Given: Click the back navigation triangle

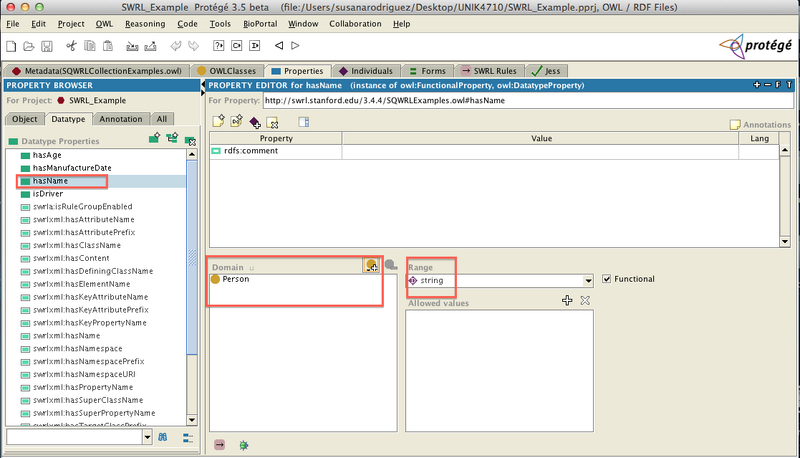Looking at the screenshot, I should point(279,46).
